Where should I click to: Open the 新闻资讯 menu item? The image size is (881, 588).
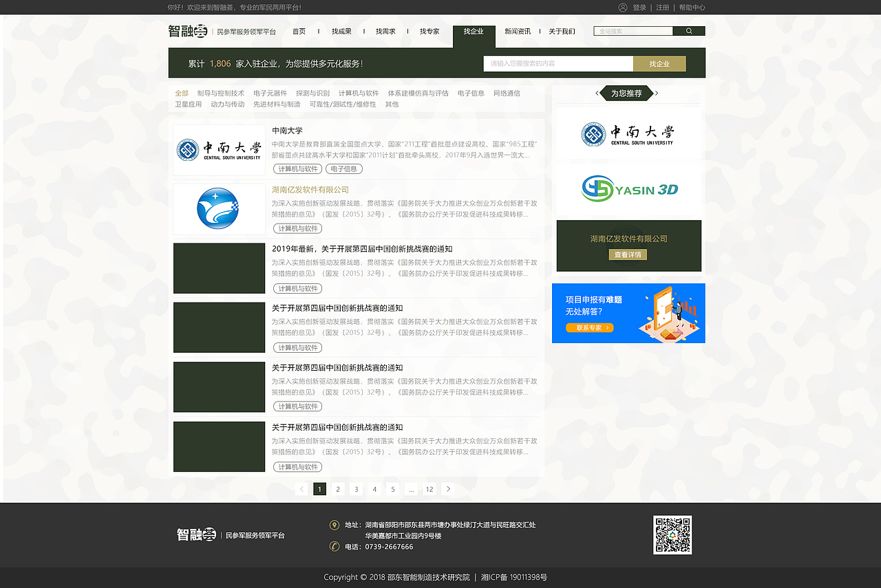click(518, 32)
